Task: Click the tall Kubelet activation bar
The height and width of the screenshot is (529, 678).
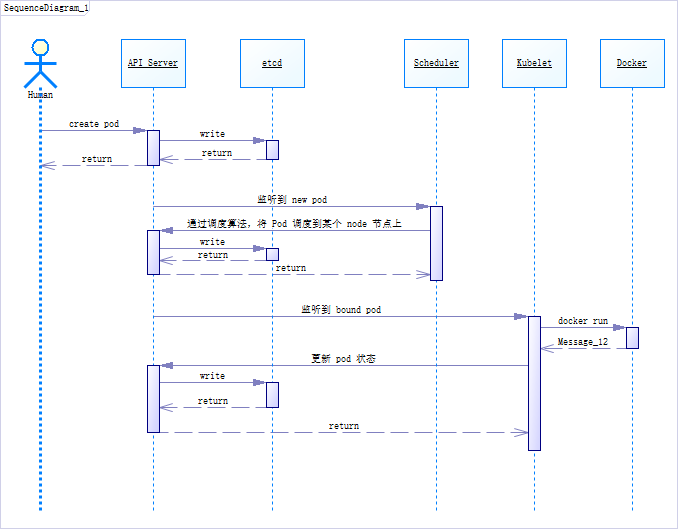Action: [534, 383]
